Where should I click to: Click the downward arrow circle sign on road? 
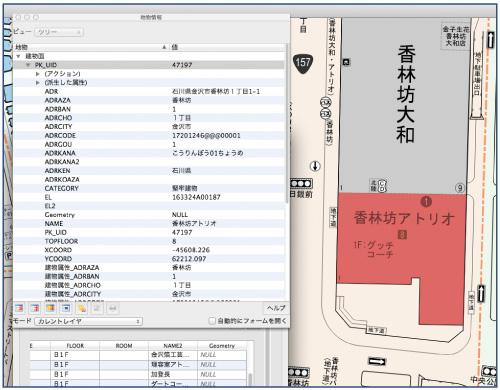tap(315, 166)
